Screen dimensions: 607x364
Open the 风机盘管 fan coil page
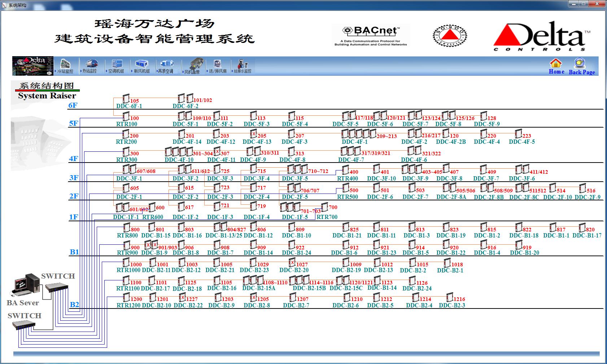coord(193,66)
